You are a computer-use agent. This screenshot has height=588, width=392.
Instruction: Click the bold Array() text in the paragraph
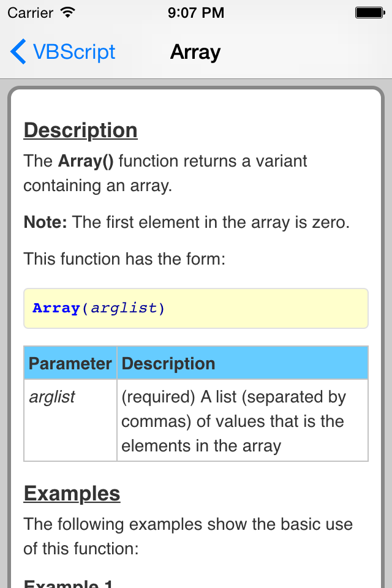[86, 161]
